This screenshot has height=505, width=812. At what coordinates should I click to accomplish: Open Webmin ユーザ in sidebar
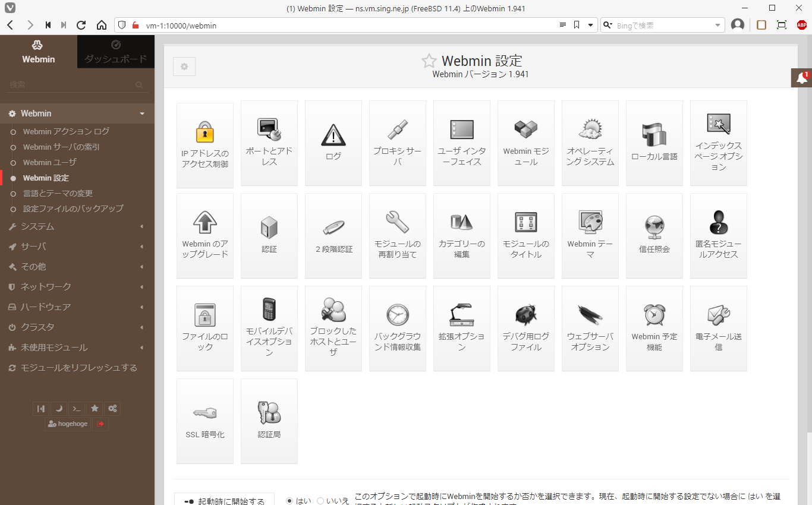click(50, 162)
